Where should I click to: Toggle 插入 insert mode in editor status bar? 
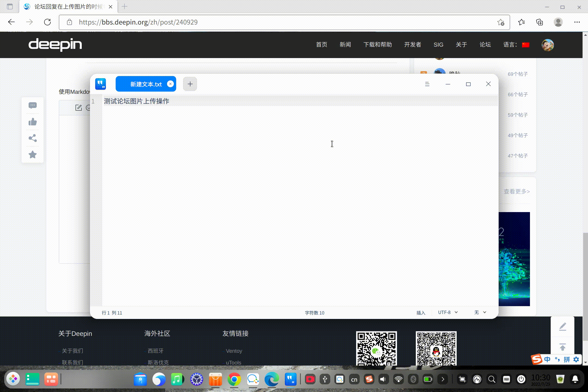pos(420,313)
